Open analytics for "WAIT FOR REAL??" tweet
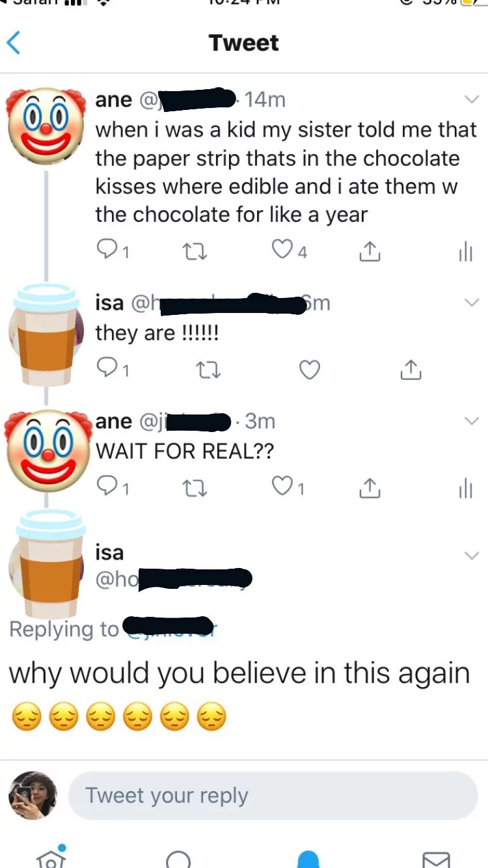This screenshot has height=868, width=488. click(x=465, y=488)
